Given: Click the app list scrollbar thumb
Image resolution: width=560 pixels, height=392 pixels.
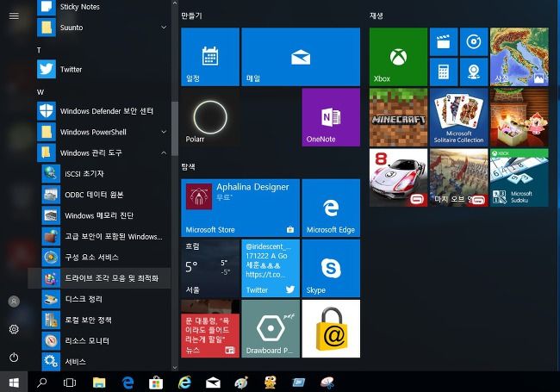Looking at the screenshot, I should pos(175,128).
